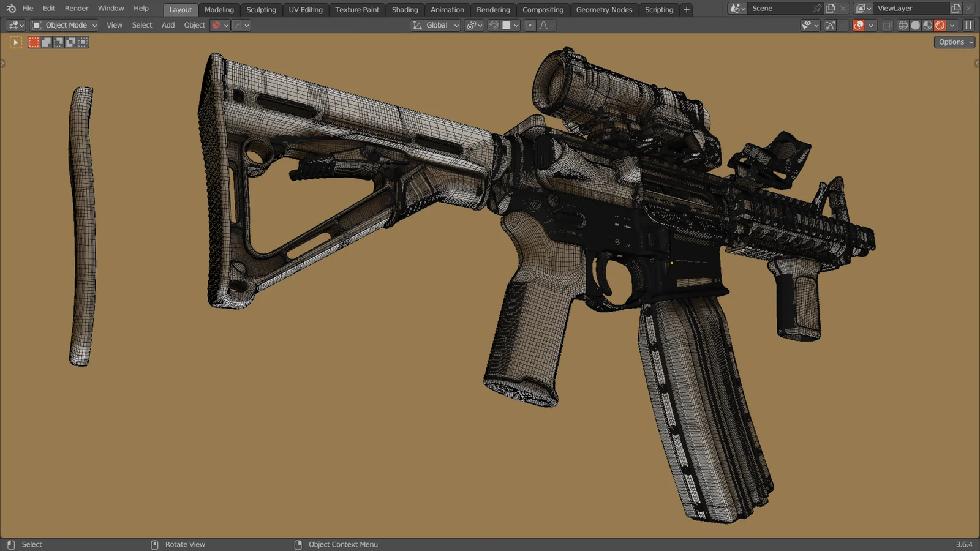Select the Tweak tool in the toolbar

point(15,42)
